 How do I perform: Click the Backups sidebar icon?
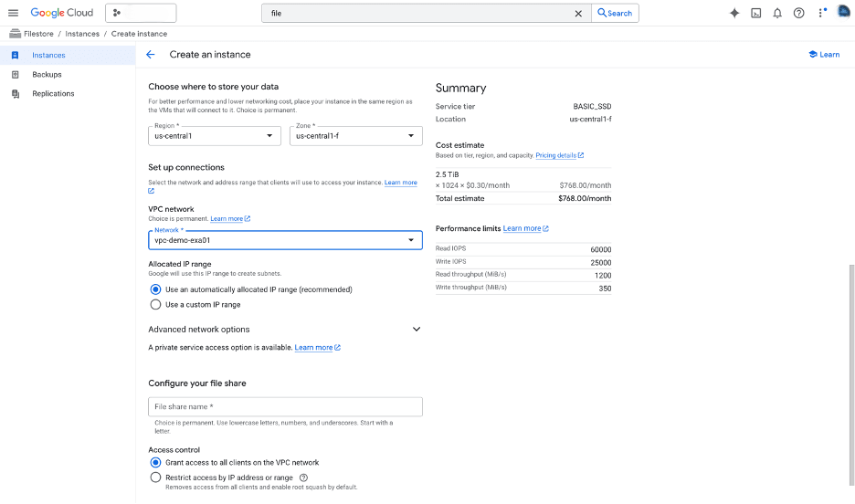[16, 74]
